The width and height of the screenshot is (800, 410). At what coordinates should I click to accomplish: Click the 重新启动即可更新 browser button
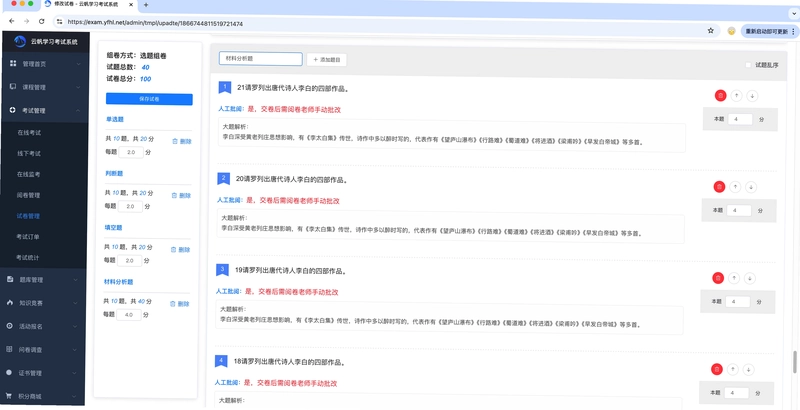pyautogui.click(x=769, y=32)
